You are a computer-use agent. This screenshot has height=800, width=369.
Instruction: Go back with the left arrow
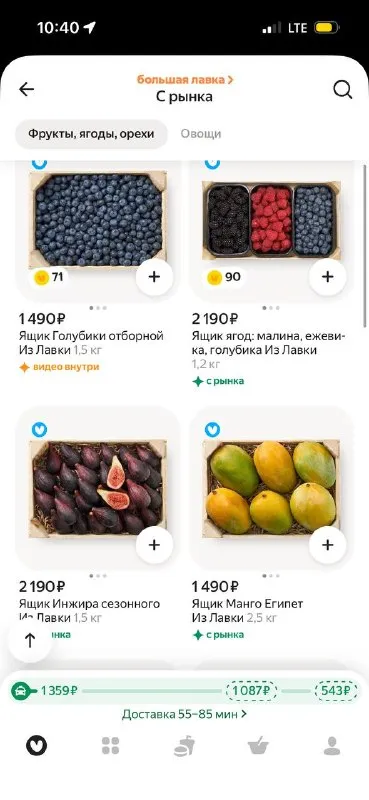(x=27, y=89)
